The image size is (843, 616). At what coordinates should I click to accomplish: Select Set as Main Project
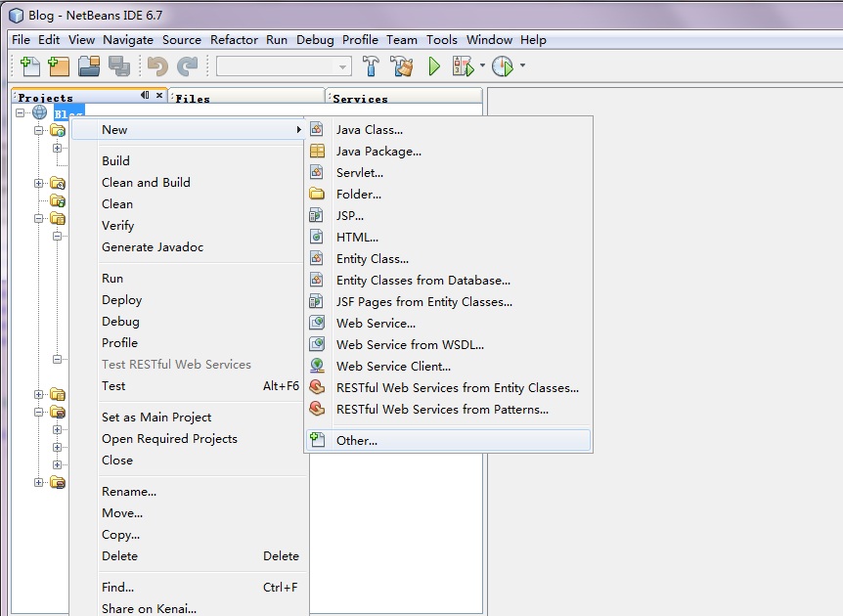click(156, 418)
